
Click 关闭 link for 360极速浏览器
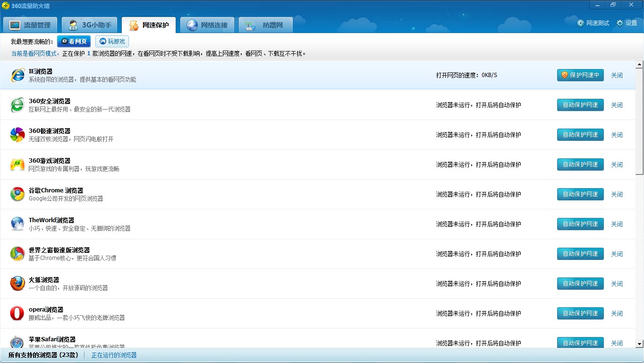(x=617, y=135)
